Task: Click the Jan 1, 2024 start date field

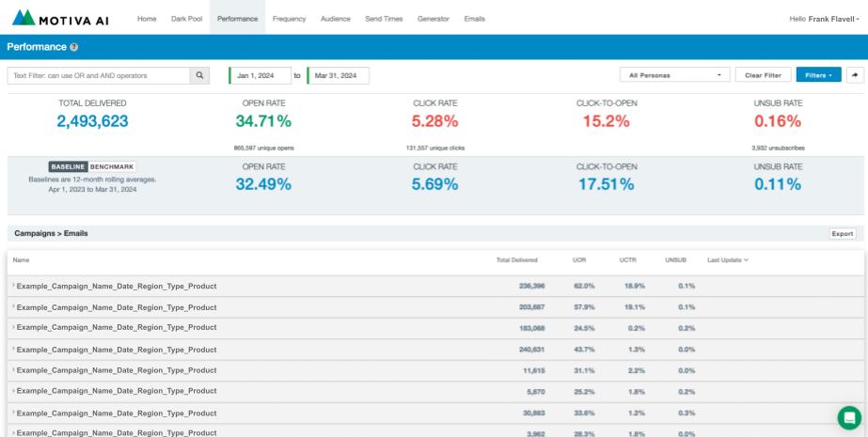Action: (259, 75)
